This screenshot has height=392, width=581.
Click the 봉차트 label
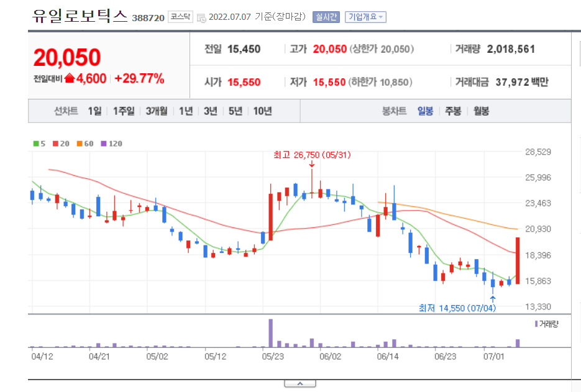394,111
